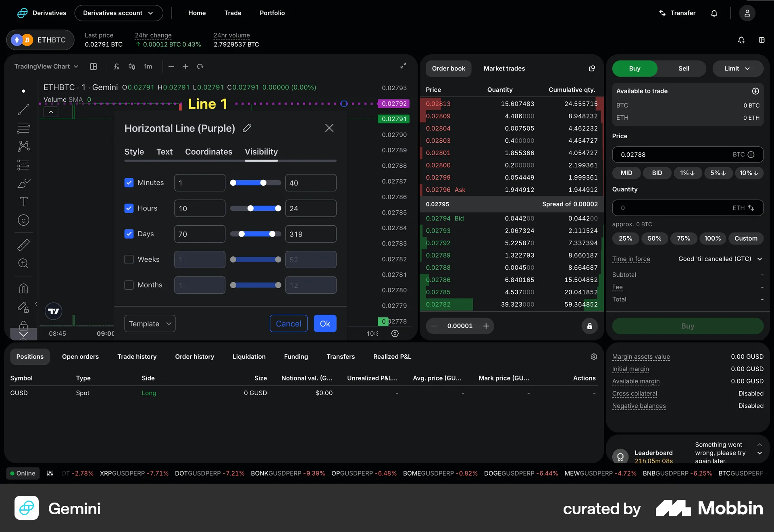Open the Template dropdown in the dialog
Viewport: 774px width, 532px height.
tap(150, 323)
